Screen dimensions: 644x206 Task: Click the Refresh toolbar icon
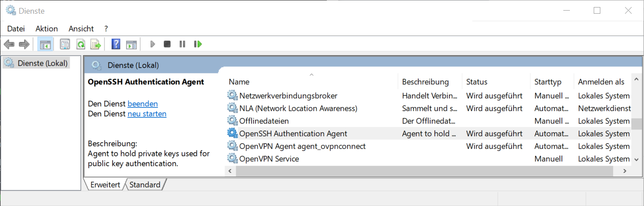pos(80,44)
